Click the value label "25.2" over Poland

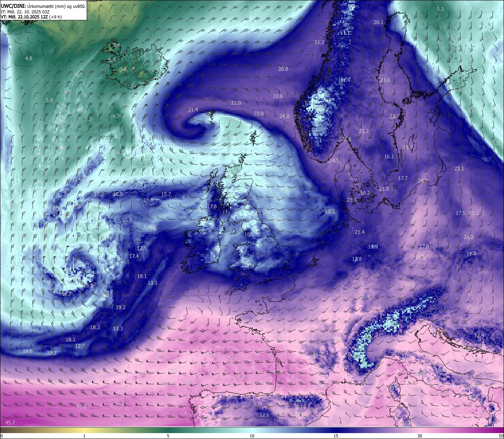pyautogui.click(x=474, y=213)
